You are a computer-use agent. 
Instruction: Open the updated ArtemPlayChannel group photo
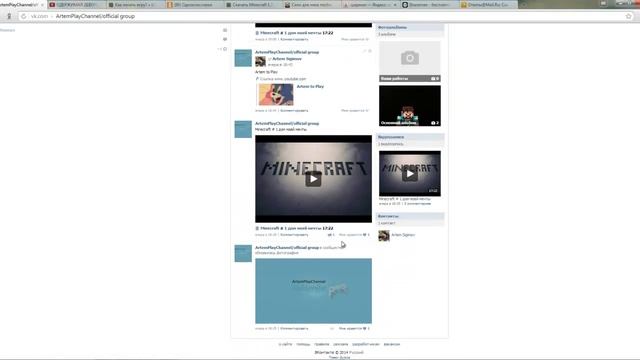coord(313,291)
